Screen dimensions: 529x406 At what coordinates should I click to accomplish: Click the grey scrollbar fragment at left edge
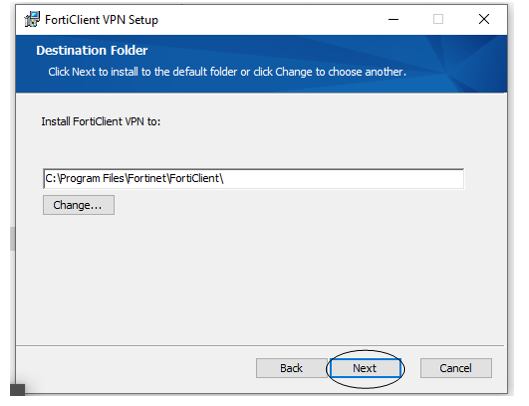click(x=12, y=239)
